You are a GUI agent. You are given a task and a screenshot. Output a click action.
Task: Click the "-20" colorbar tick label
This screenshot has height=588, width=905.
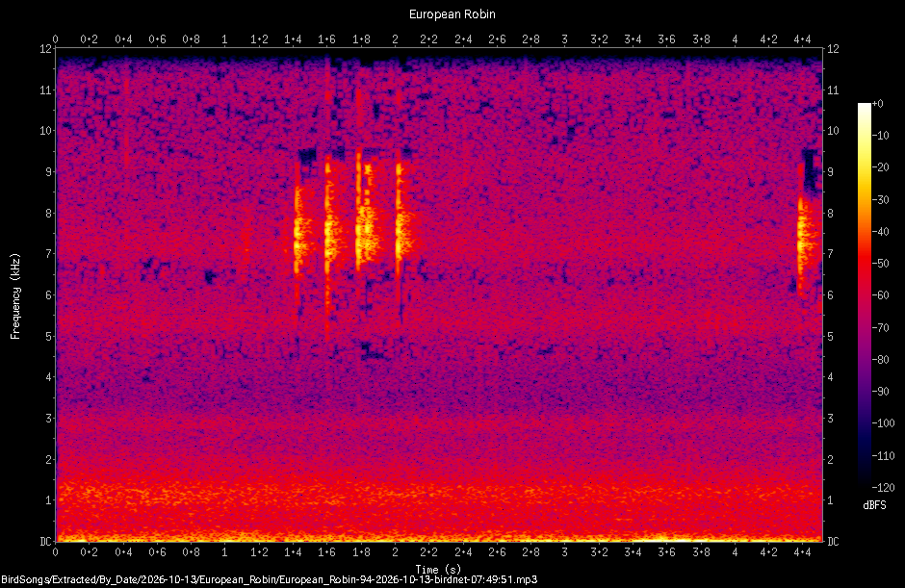(x=880, y=167)
